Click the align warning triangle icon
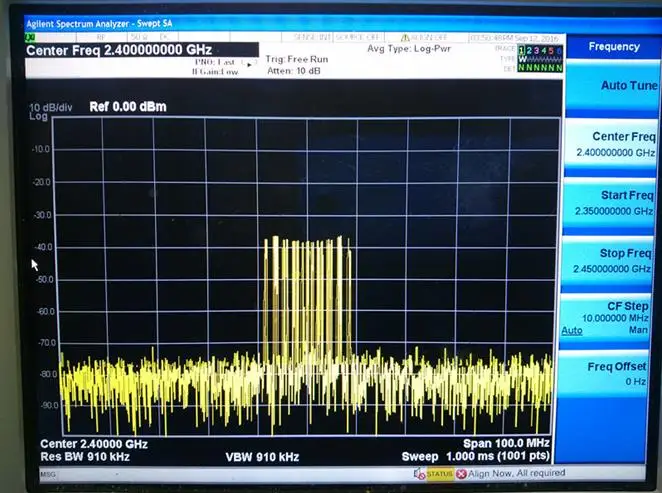This screenshot has height=493, width=662. point(405,38)
